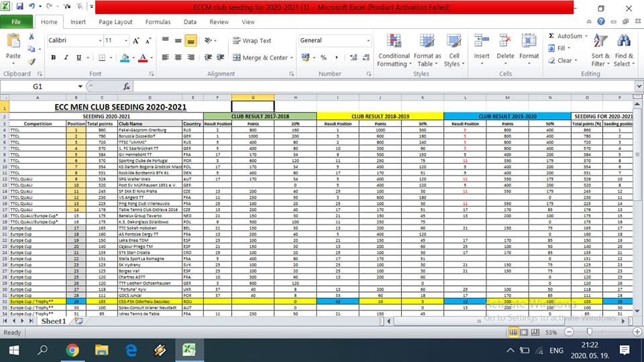The width and height of the screenshot is (644, 362).
Task: Click Insert cells button
Action: click(482, 49)
